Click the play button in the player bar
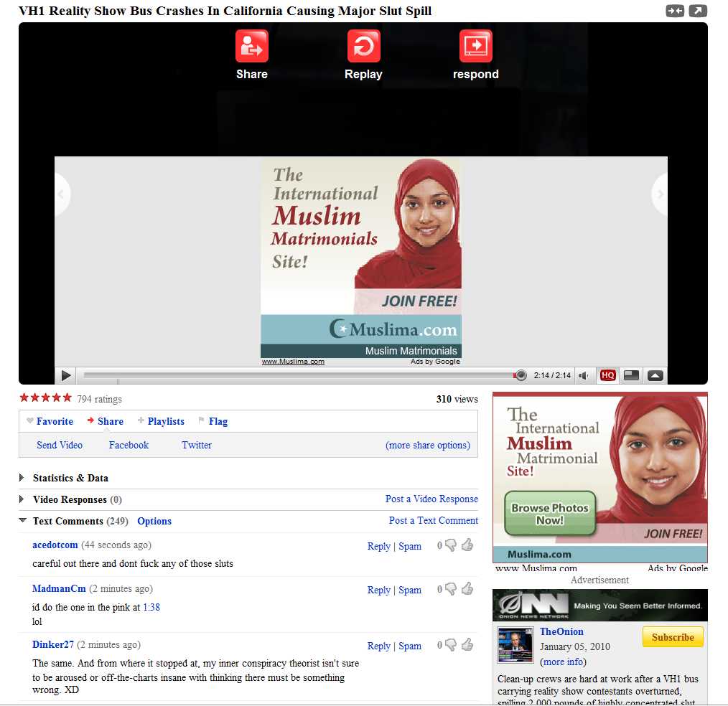 66,375
